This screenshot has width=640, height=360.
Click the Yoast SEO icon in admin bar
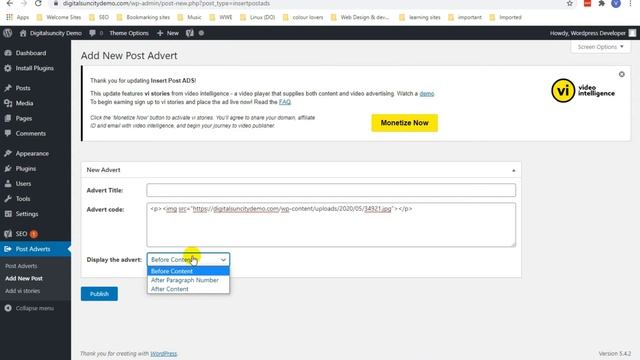click(x=190, y=33)
